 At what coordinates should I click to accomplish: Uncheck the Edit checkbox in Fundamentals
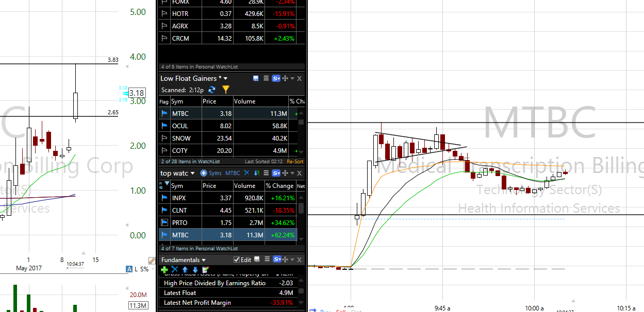[237, 260]
